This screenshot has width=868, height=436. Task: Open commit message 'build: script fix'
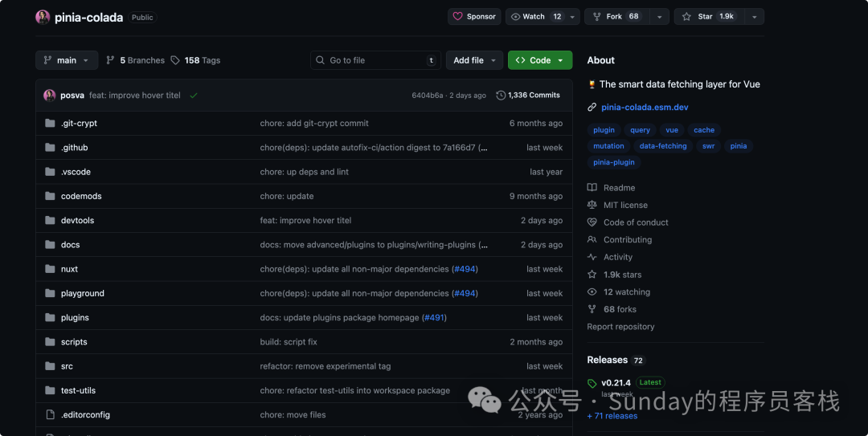pos(289,343)
